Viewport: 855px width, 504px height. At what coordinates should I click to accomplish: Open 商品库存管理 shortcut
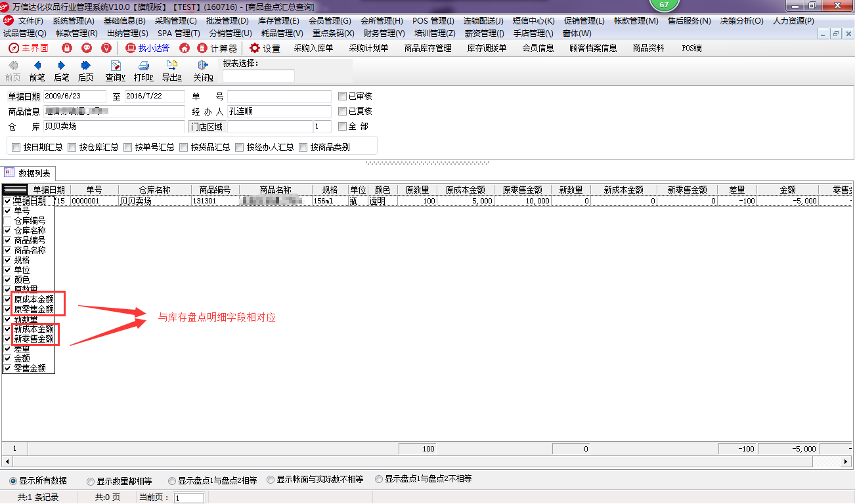click(428, 48)
